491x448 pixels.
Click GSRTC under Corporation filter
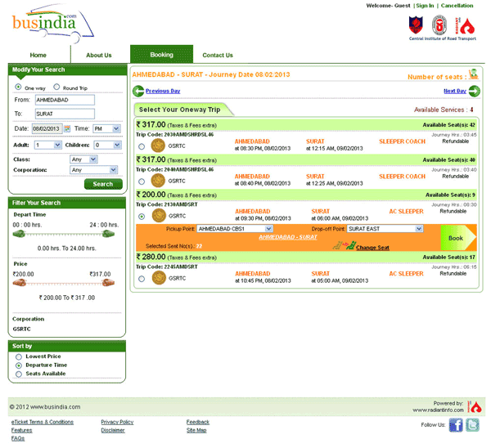click(x=21, y=329)
